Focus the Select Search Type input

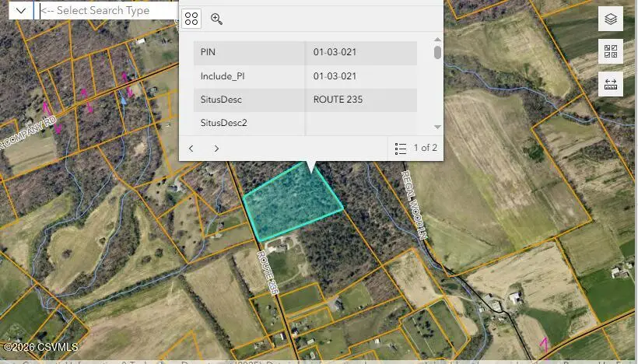point(107,11)
